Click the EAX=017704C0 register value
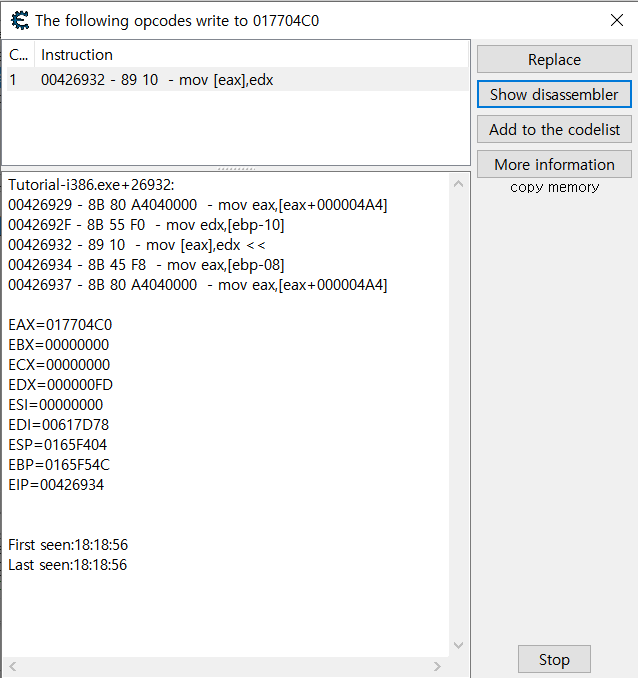This screenshot has width=638, height=678. coord(60,325)
